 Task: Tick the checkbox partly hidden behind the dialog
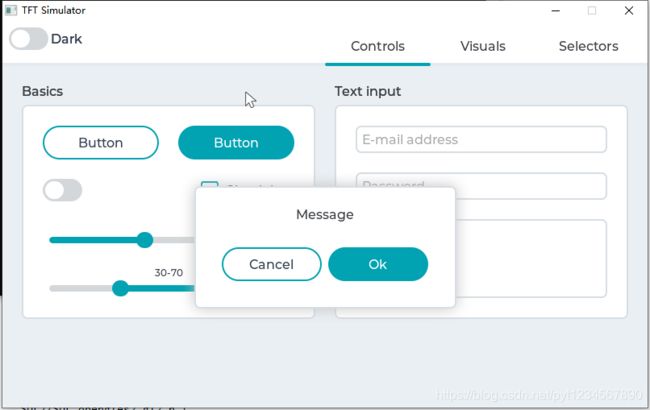point(209,184)
